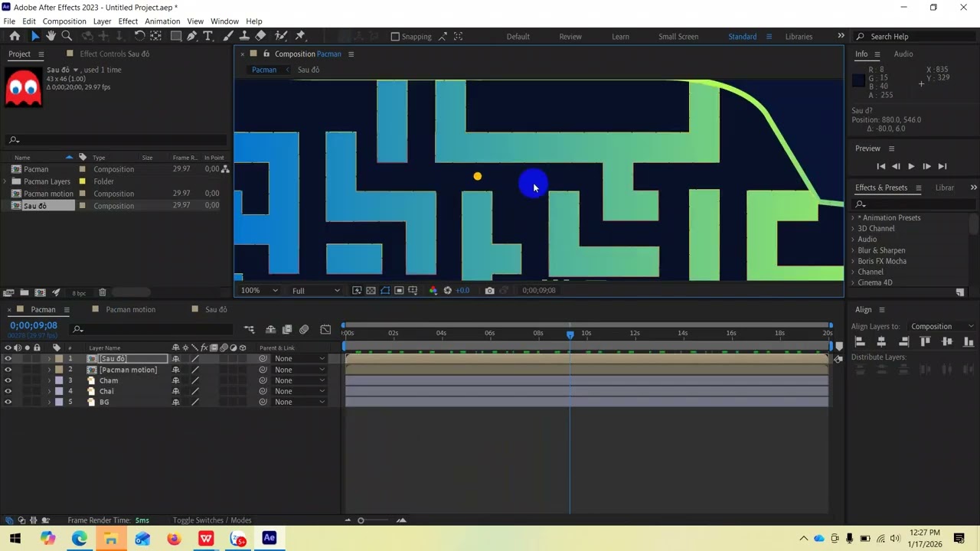Open the Effect menu
This screenshot has height=551, width=980.
pyautogui.click(x=128, y=21)
